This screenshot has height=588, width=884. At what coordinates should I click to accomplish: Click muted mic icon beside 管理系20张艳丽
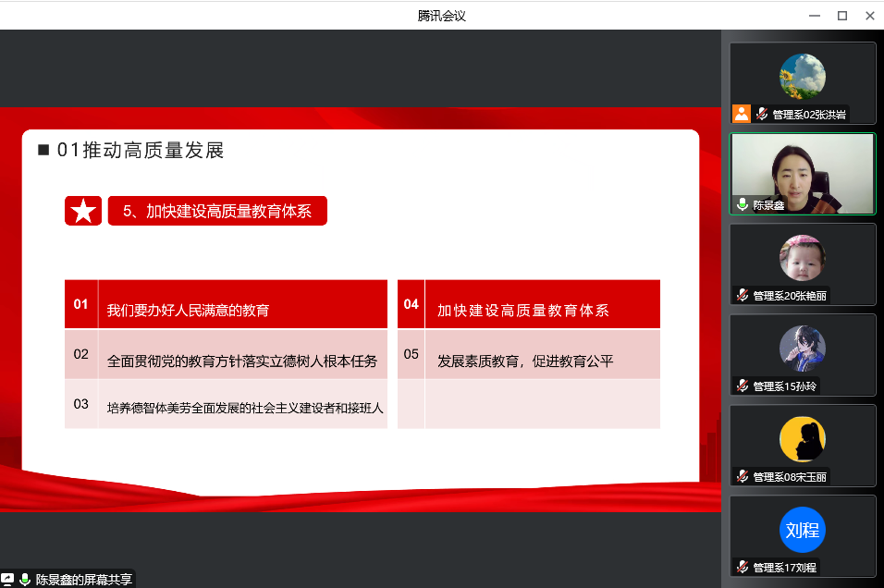pyautogui.click(x=742, y=296)
